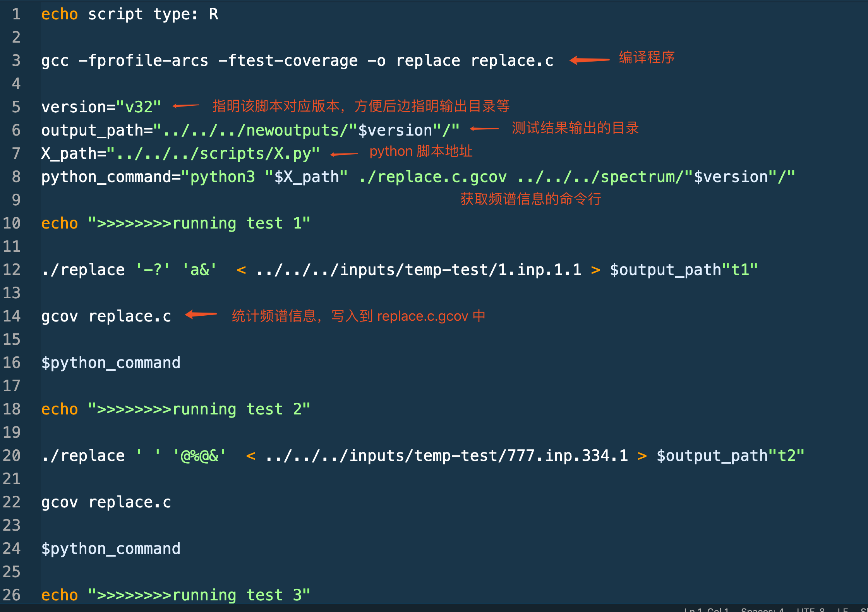The height and width of the screenshot is (612, 868).
Task: Click the Ln 1, Col 1 status indicator
Action: [x=706, y=610]
